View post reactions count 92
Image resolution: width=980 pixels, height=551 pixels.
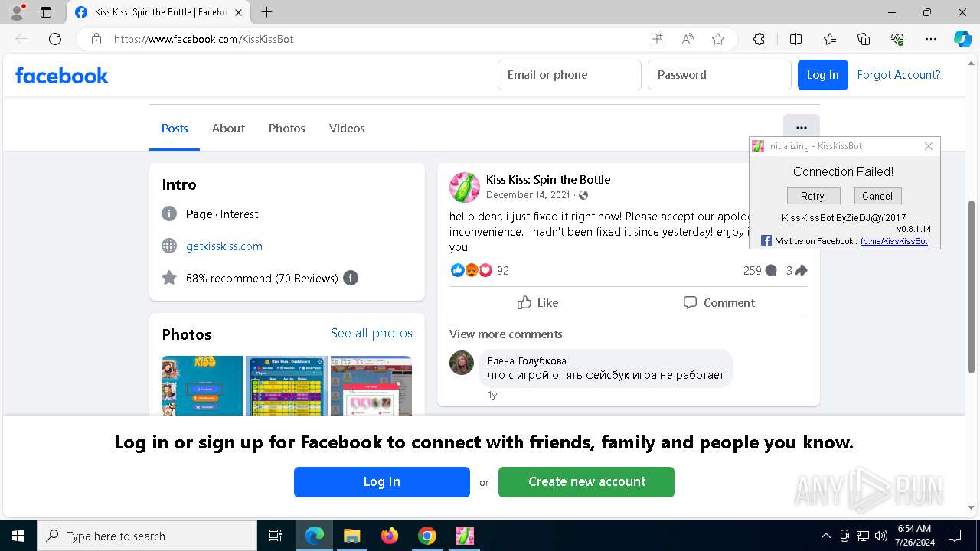pyautogui.click(x=503, y=270)
